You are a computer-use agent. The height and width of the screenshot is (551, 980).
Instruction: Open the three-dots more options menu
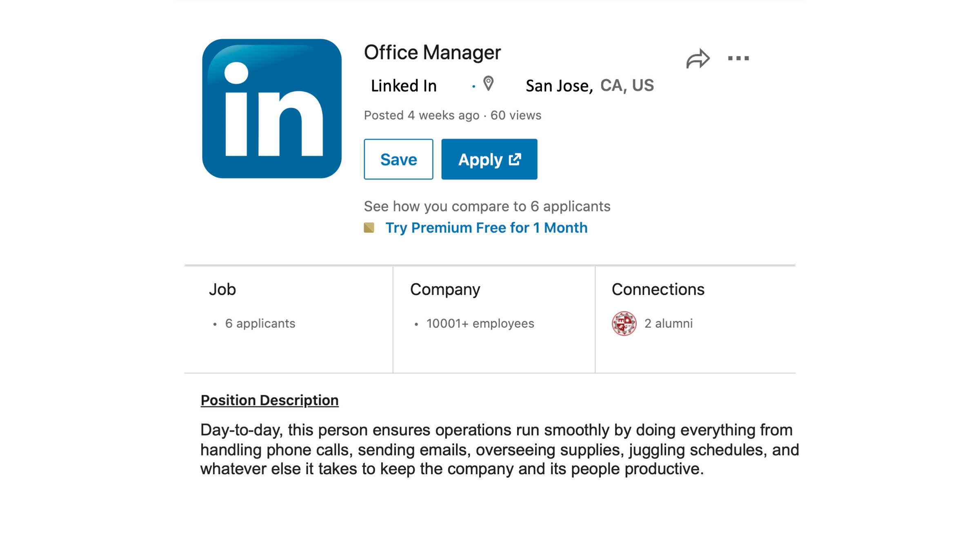(738, 58)
